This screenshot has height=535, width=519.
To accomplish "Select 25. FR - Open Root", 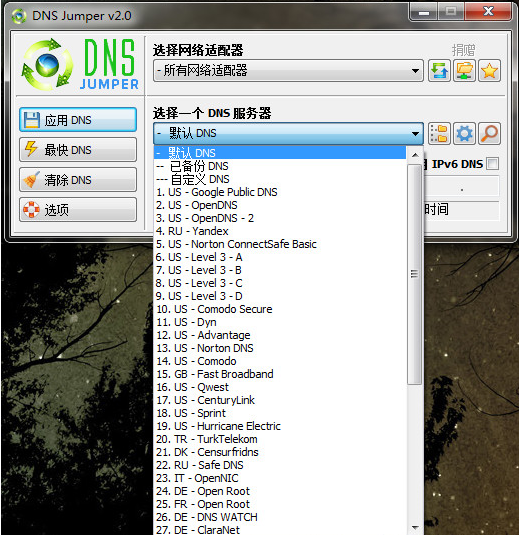I will (280, 504).
